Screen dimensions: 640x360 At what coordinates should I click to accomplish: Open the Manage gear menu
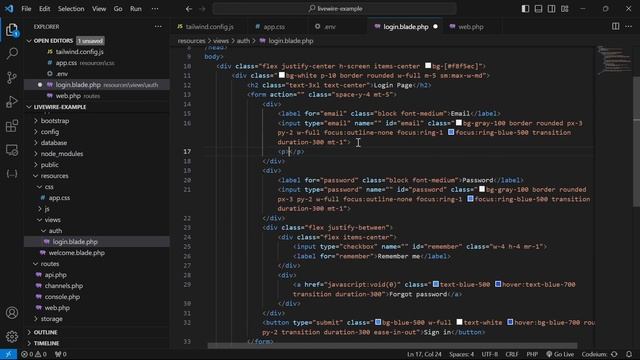pyautogui.click(x=12, y=336)
